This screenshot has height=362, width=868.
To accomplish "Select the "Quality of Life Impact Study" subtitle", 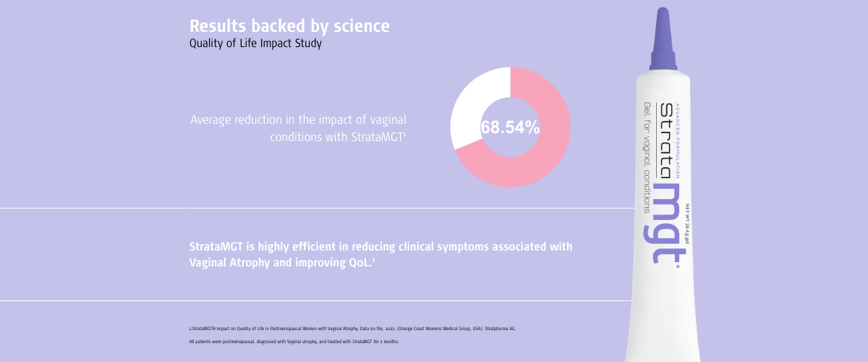I will click(255, 43).
